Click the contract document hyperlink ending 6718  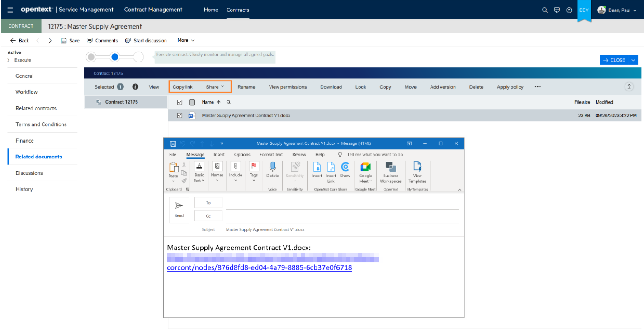coord(260,267)
